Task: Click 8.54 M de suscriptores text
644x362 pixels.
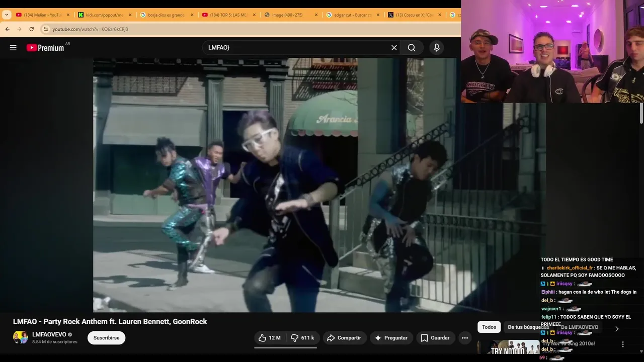Action: tap(55, 342)
